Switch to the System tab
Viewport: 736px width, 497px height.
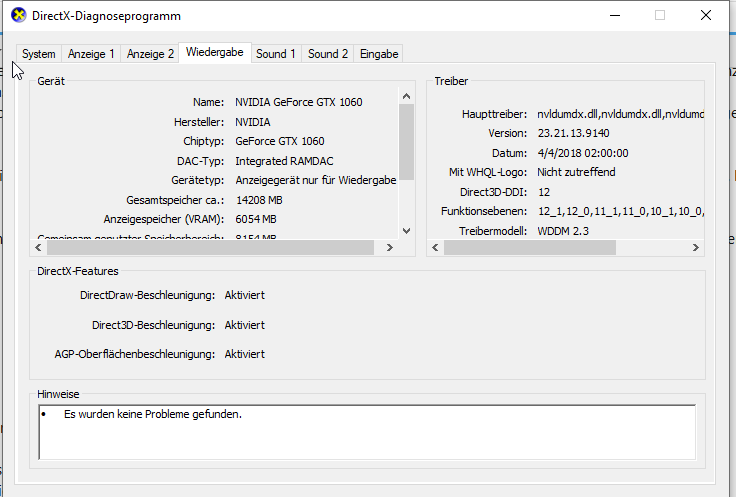38,54
